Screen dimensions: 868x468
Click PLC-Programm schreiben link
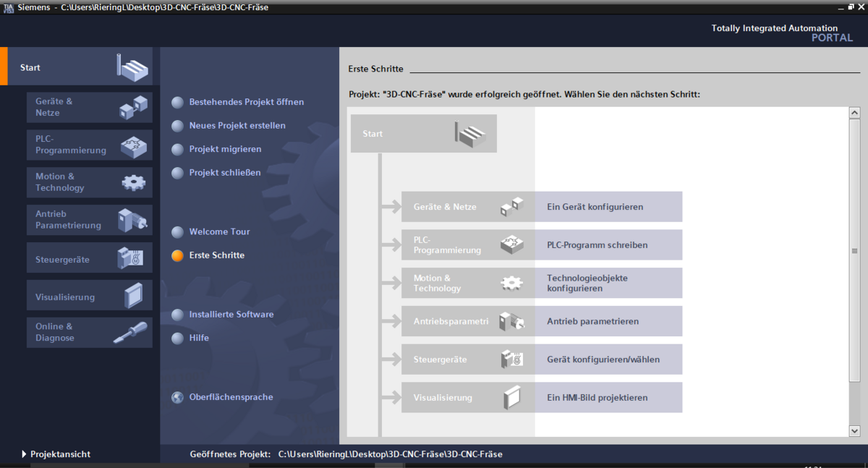tap(597, 245)
